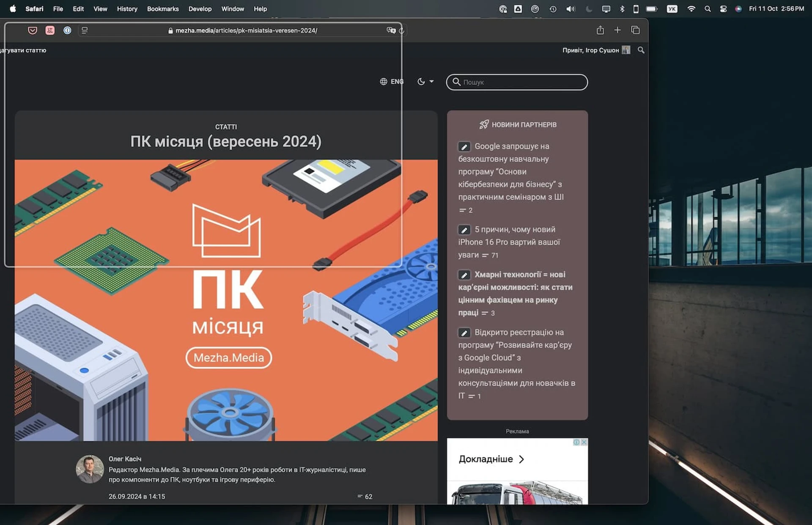Open the Хмарні технології career article link
Viewport: 812px width, 525px height.
[x=515, y=294]
